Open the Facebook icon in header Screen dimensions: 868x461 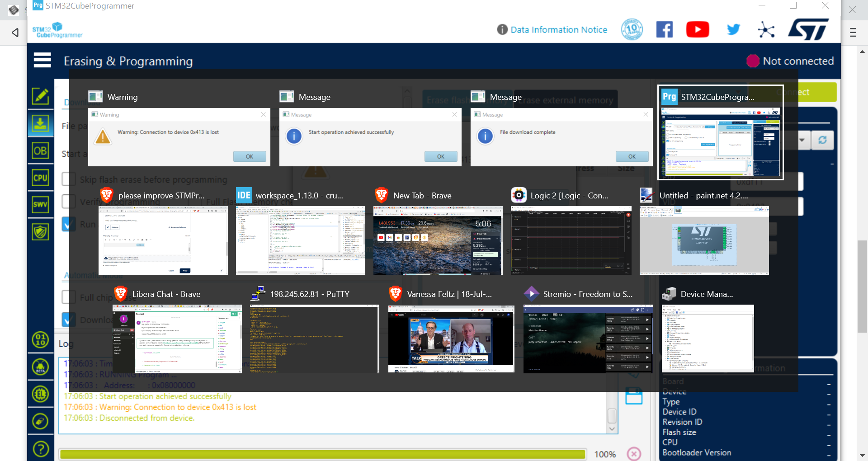(664, 30)
